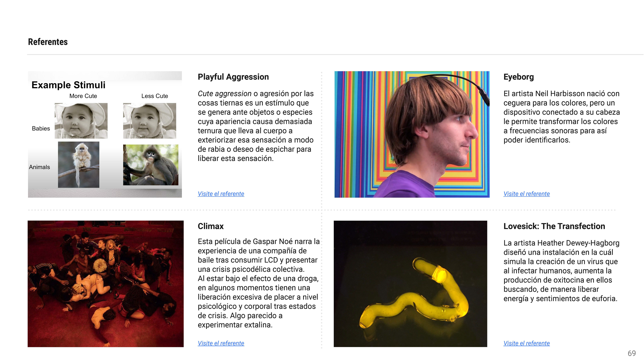Click the Example Stimuli image

click(105, 134)
